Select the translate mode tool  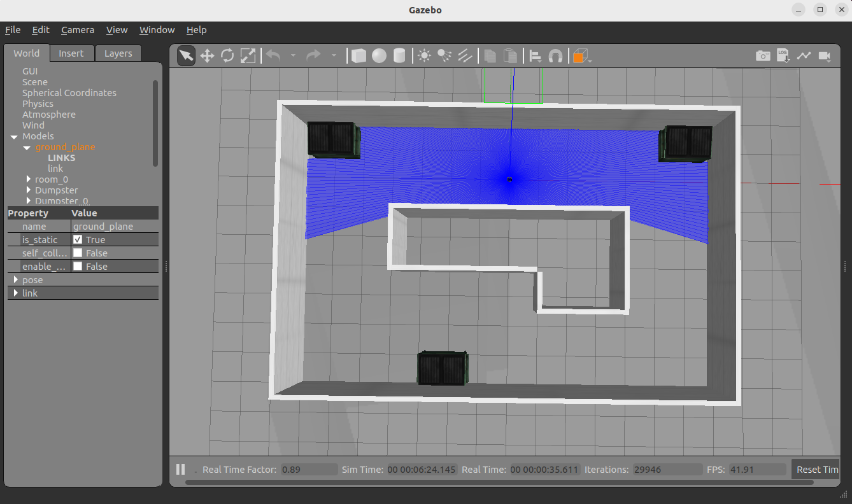pos(207,56)
